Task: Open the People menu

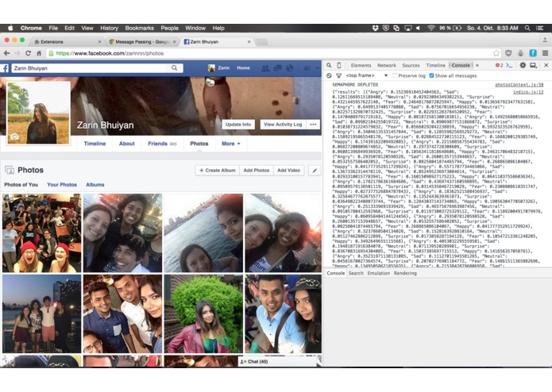Action: tap(170, 28)
